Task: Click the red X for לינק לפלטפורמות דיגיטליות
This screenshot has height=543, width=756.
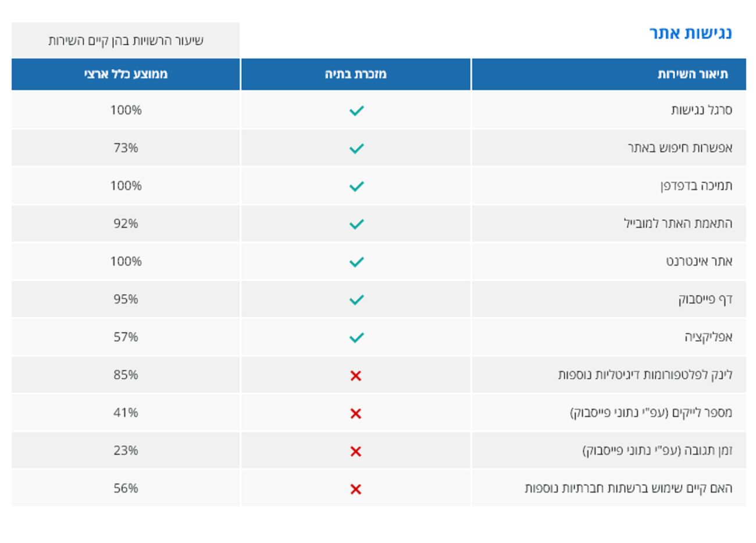Action: (x=356, y=376)
